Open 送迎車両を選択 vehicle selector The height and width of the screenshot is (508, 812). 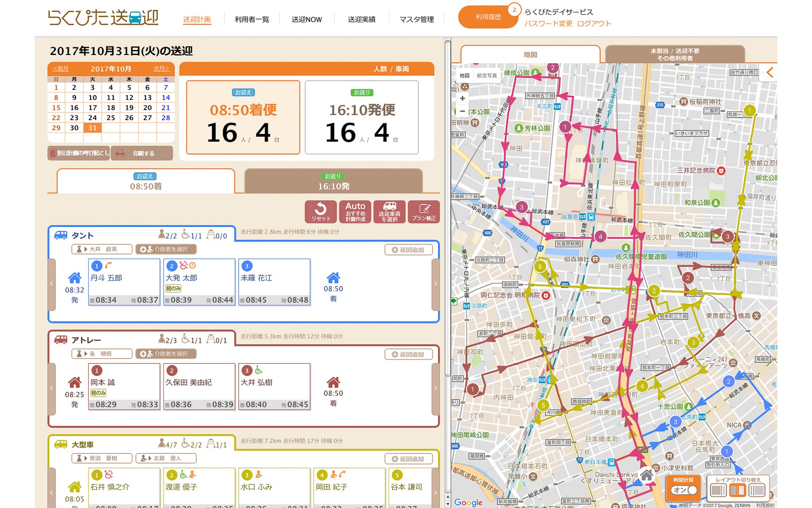click(x=389, y=211)
